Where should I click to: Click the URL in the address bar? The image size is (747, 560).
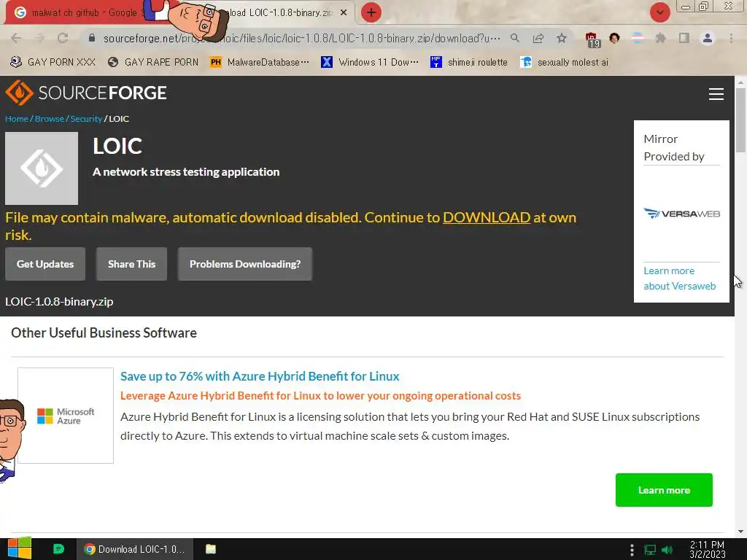tap(301, 38)
